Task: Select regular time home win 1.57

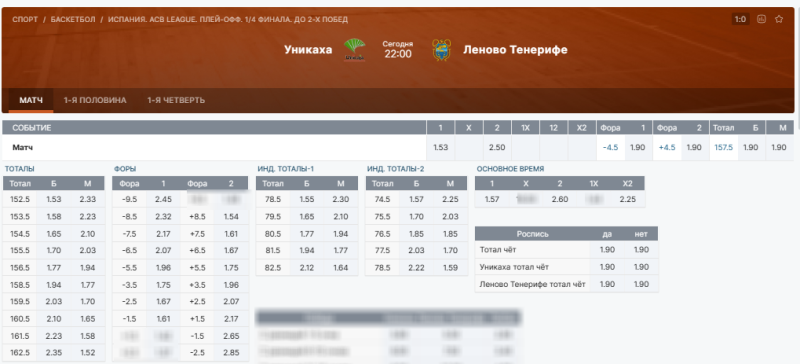Action: pos(492,199)
